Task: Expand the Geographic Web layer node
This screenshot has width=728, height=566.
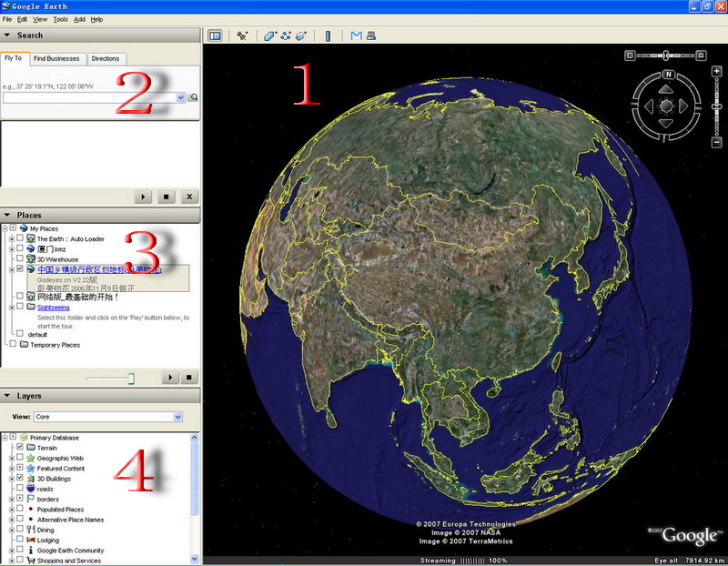Action: (11, 459)
